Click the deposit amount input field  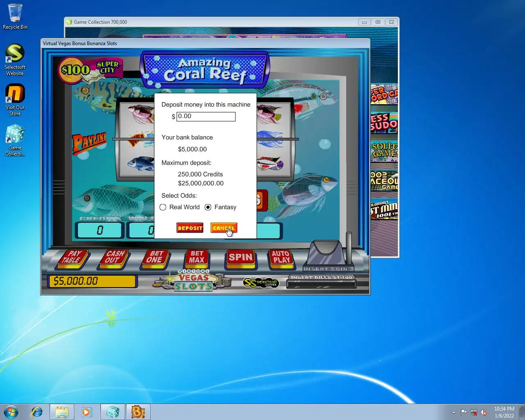click(x=206, y=116)
